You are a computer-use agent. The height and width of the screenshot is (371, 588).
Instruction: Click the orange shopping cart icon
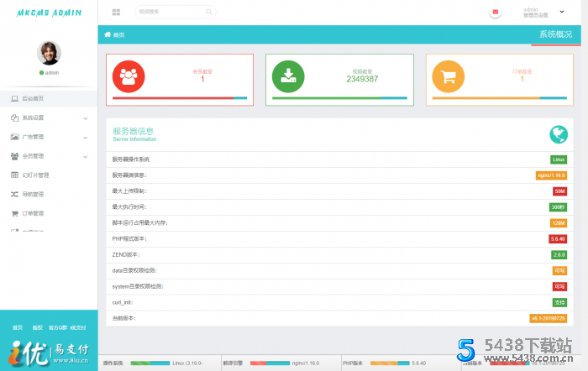pyautogui.click(x=448, y=76)
